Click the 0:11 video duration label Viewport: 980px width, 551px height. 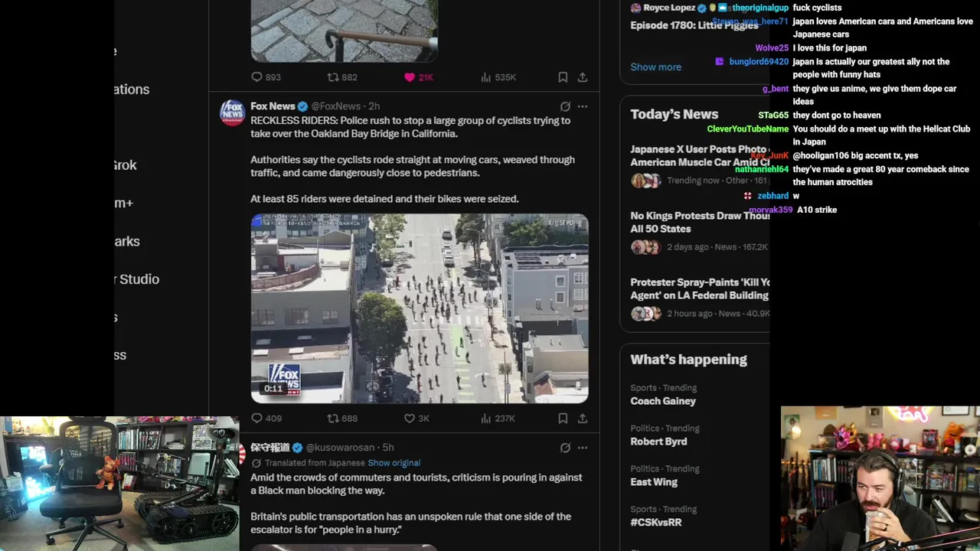pos(273,389)
